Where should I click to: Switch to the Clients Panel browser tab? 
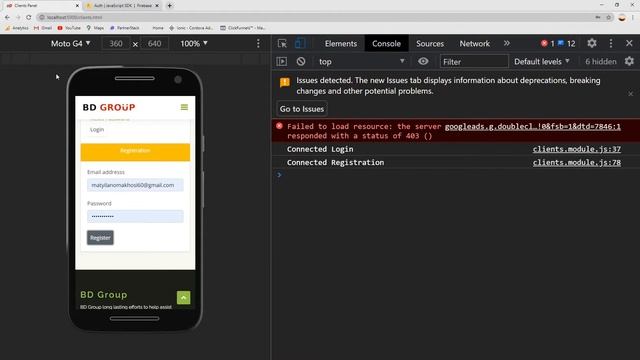pyautogui.click(x=41, y=6)
